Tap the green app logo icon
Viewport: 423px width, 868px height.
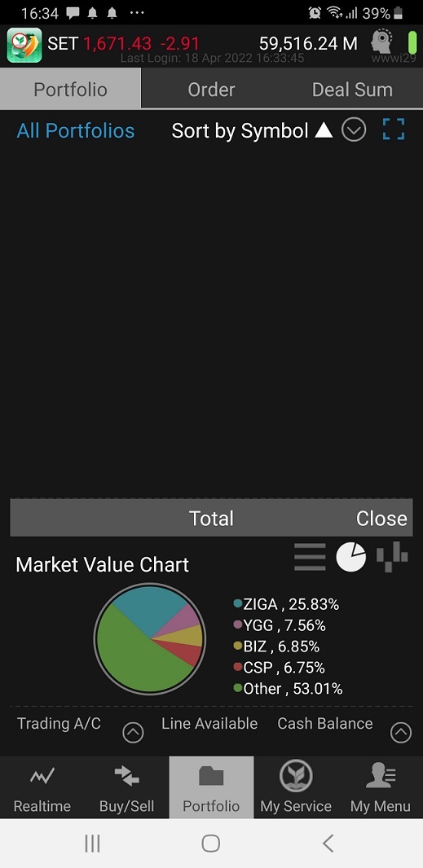pos(24,45)
